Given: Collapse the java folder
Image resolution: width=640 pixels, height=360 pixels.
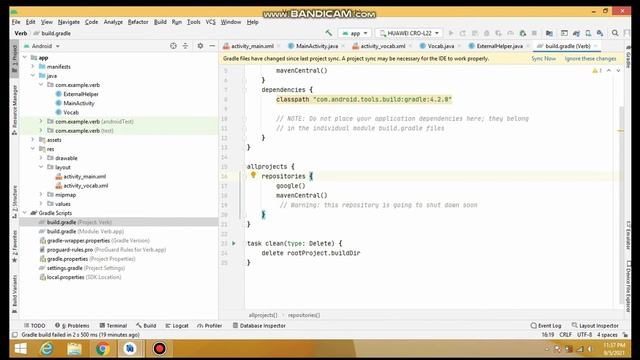Looking at the screenshot, I should coord(33,76).
